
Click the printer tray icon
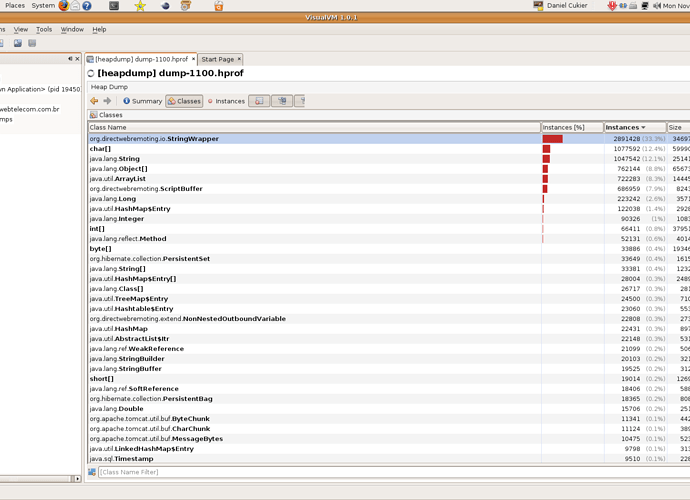[x=633, y=6]
